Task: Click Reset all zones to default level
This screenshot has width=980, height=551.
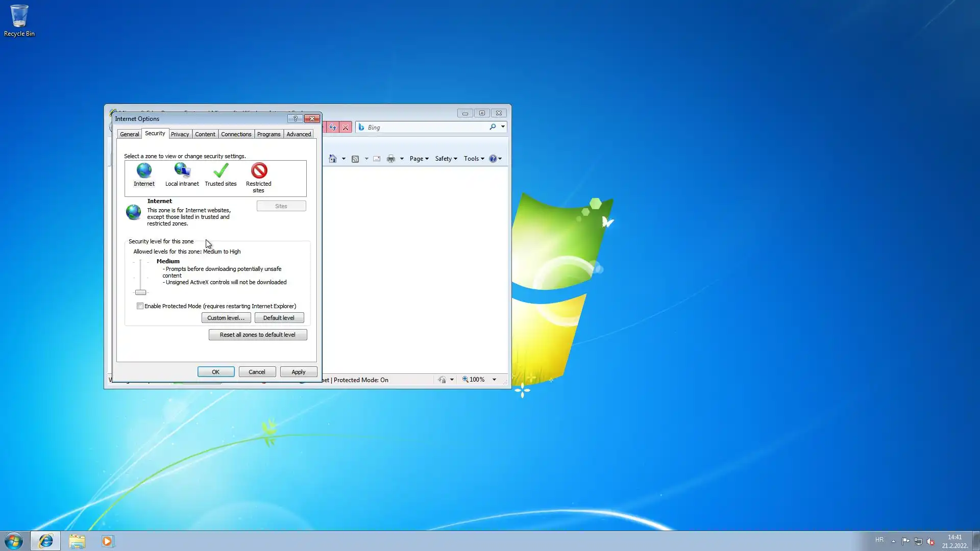Action: point(257,335)
